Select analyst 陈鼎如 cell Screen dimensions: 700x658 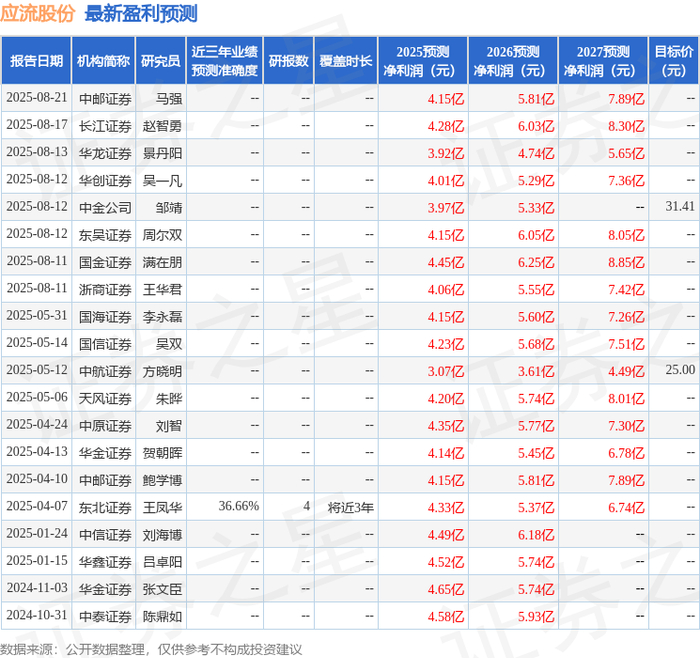point(162,616)
